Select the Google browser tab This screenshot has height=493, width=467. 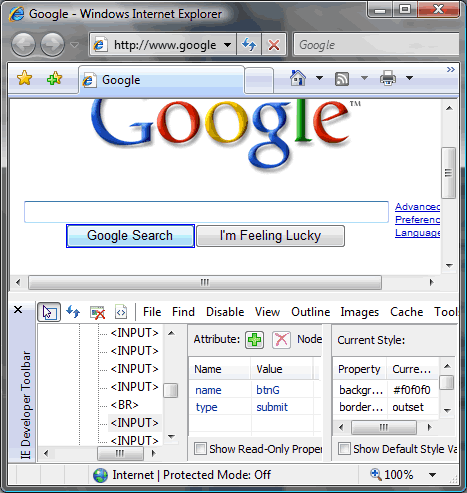161,80
